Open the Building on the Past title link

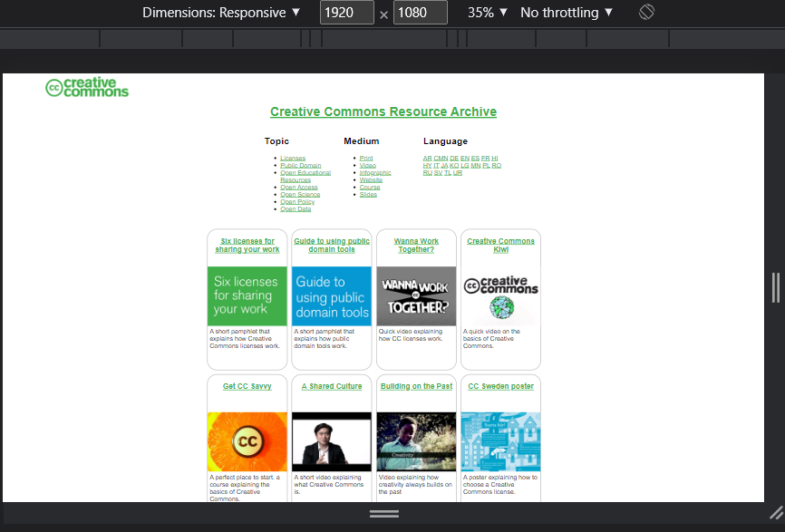416,386
